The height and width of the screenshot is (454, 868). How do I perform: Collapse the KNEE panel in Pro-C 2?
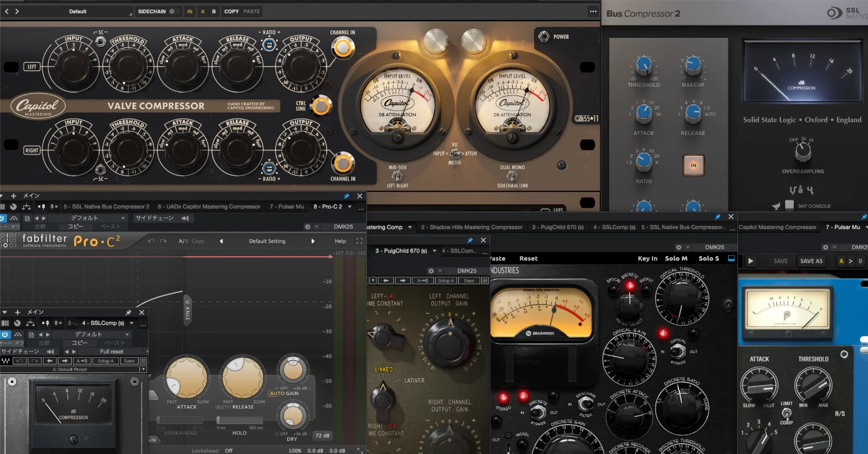[188, 309]
